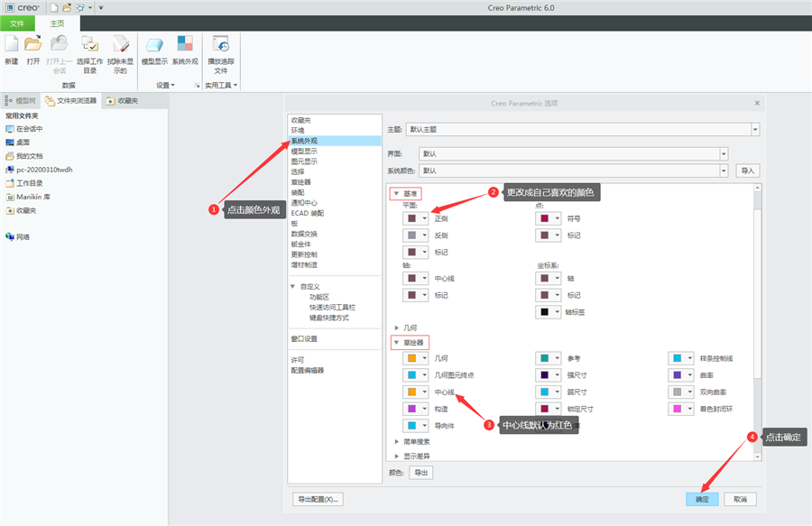Select 系统外观 in the options list
Viewport: 812px width, 526px height.
click(x=335, y=141)
